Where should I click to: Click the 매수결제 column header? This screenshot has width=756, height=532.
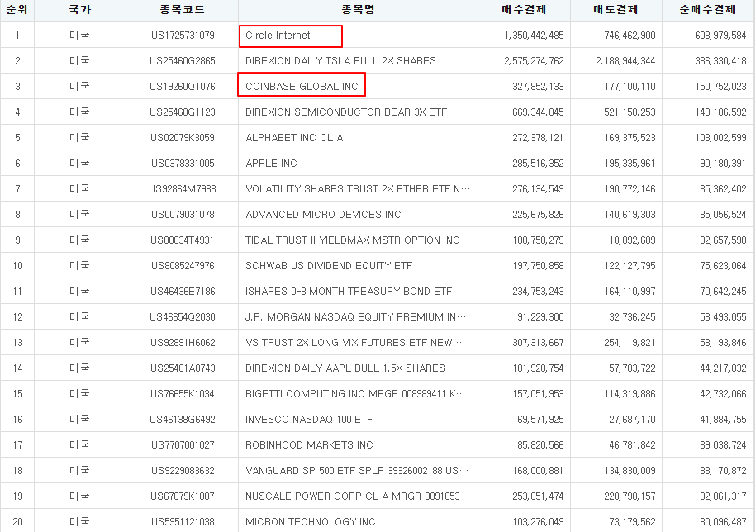click(524, 10)
